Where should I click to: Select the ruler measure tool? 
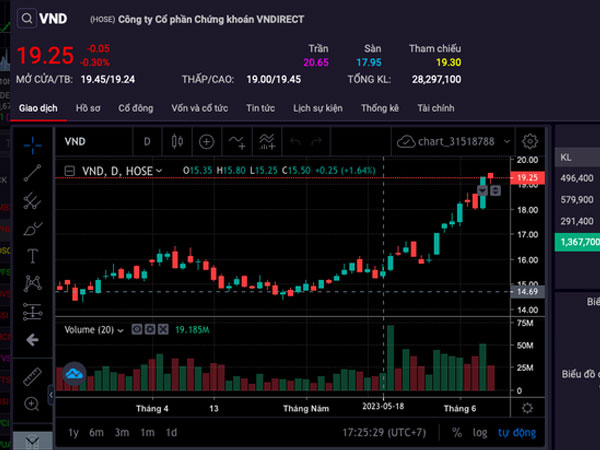(x=33, y=377)
